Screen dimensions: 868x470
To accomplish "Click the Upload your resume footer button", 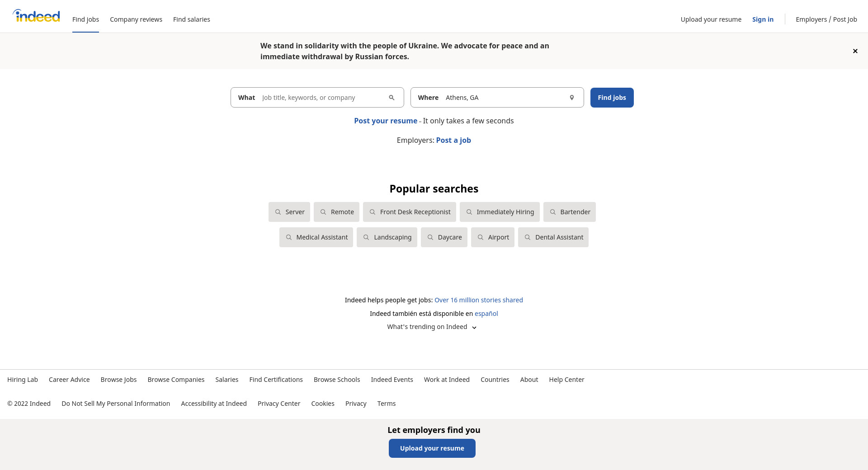I will click(x=432, y=448).
